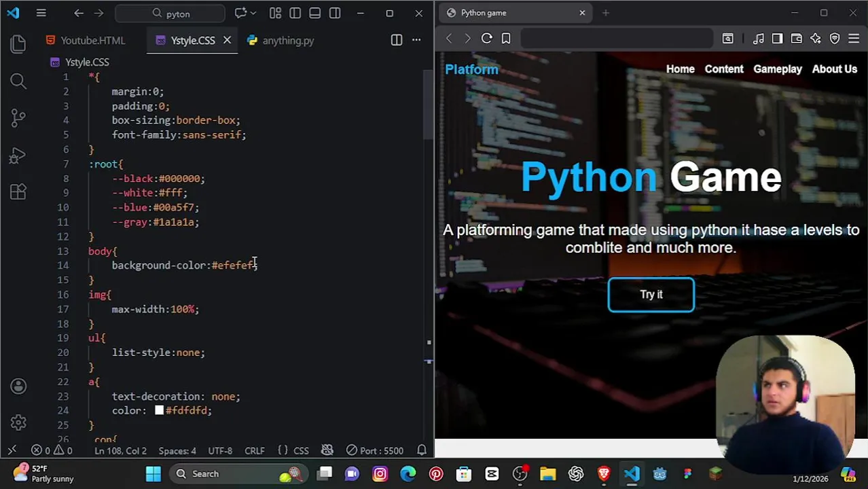Click the Try it button
This screenshot has width=868, height=489.
[651, 295]
